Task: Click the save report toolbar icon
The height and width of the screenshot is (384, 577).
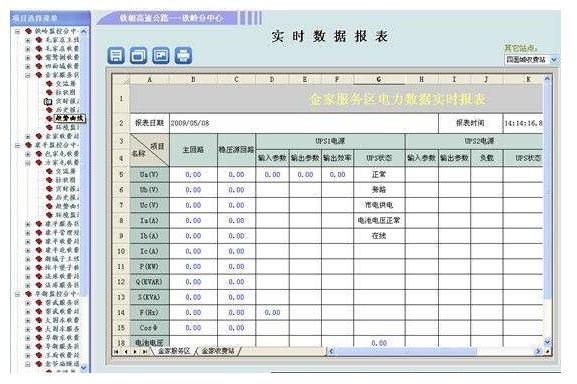Action: pos(116,56)
